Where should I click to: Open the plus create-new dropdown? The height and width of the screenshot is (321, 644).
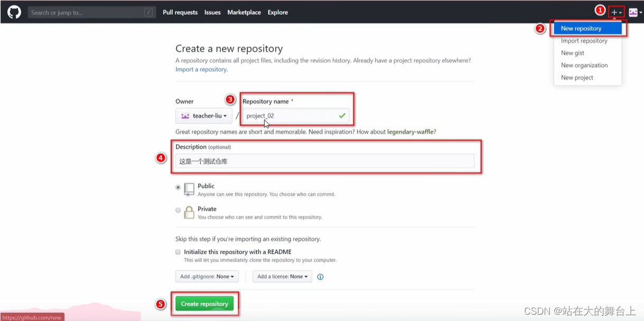coord(617,12)
